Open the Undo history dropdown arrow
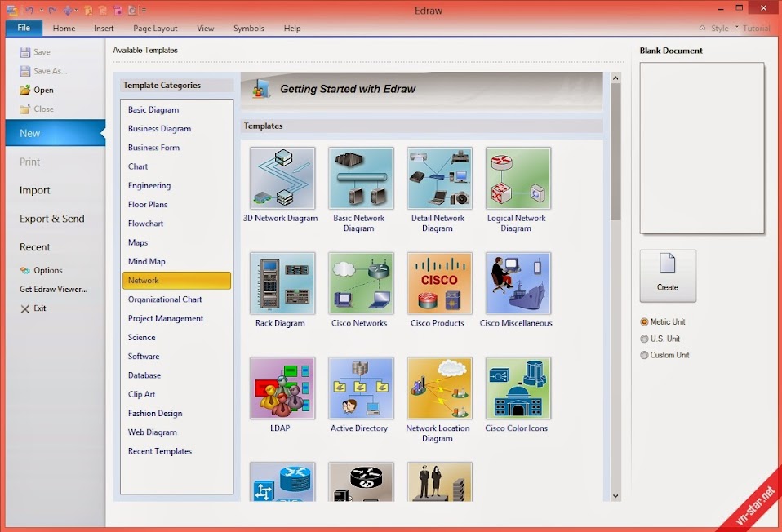Image resolution: width=782 pixels, height=532 pixels. pyautogui.click(x=41, y=10)
